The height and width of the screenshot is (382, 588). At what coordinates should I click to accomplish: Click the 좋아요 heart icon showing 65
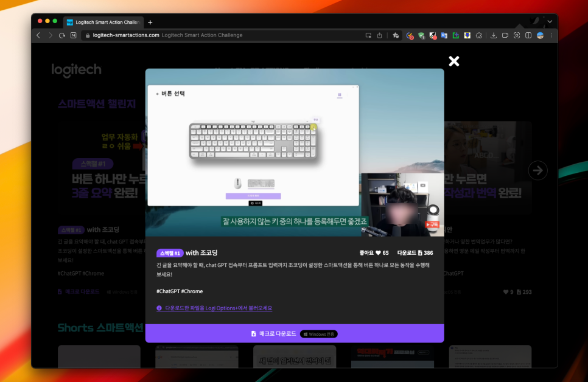[378, 253]
